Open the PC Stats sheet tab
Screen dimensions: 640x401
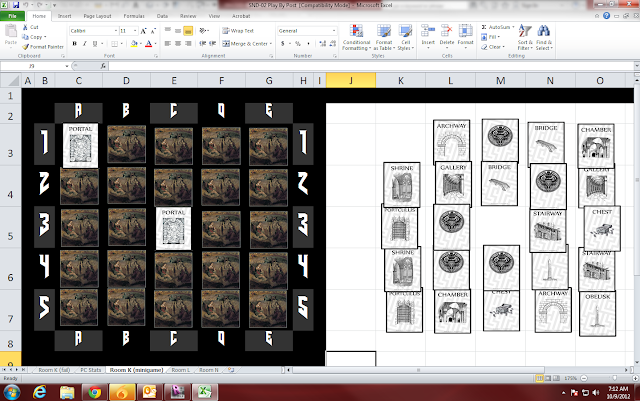pos(91,370)
